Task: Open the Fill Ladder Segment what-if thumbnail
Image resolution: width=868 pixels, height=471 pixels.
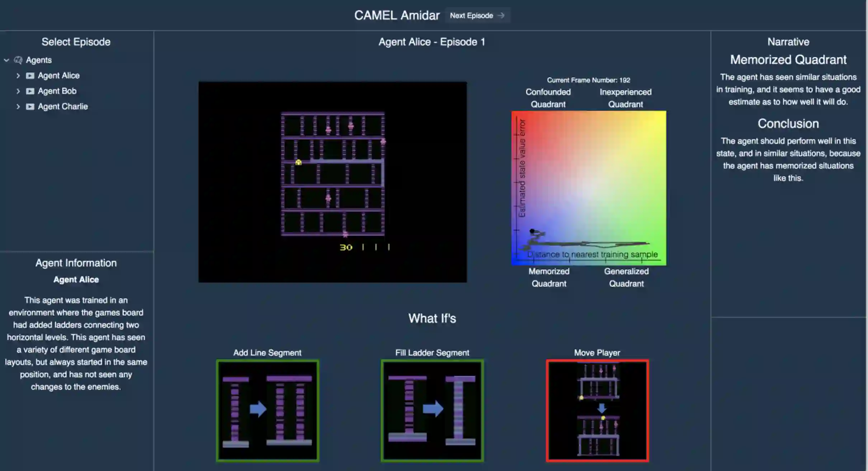Action: (432, 410)
